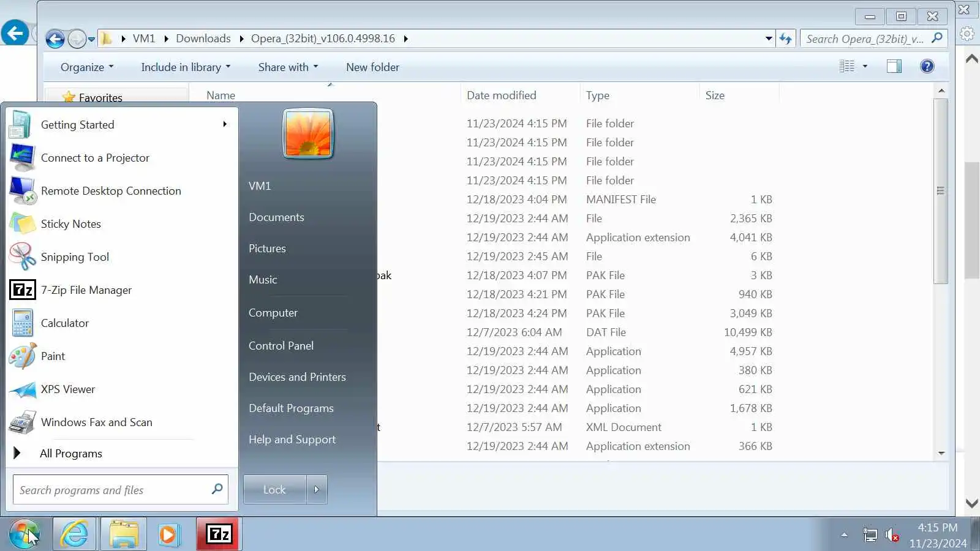Open recent pages dropdown arrow
The height and width of the screenshot is (551, 980).
91,39
